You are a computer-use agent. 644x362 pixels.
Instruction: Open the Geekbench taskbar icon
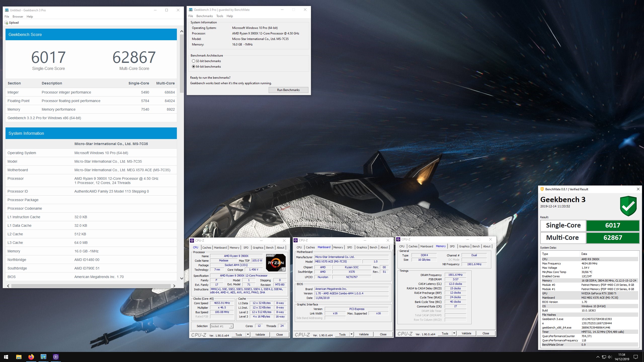[43, 357]
